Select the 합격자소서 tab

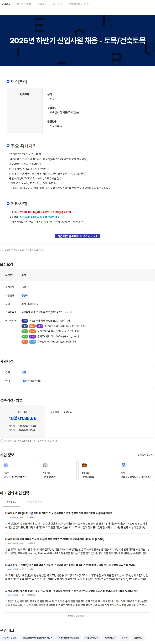coord(11,502)
